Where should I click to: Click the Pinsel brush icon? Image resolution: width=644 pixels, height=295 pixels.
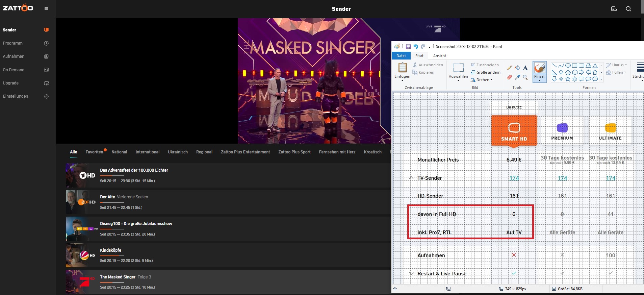(539, 68)
